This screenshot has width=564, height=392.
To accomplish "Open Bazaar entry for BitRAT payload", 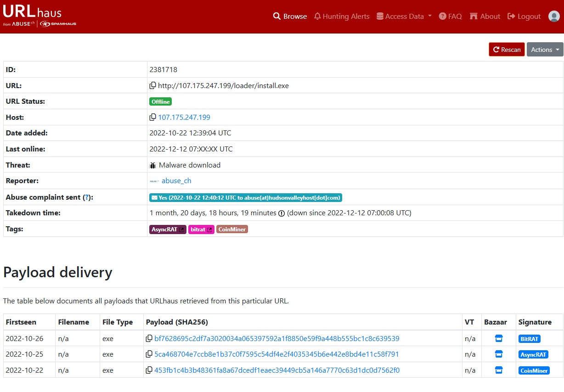I will click(x=499, y=339).
